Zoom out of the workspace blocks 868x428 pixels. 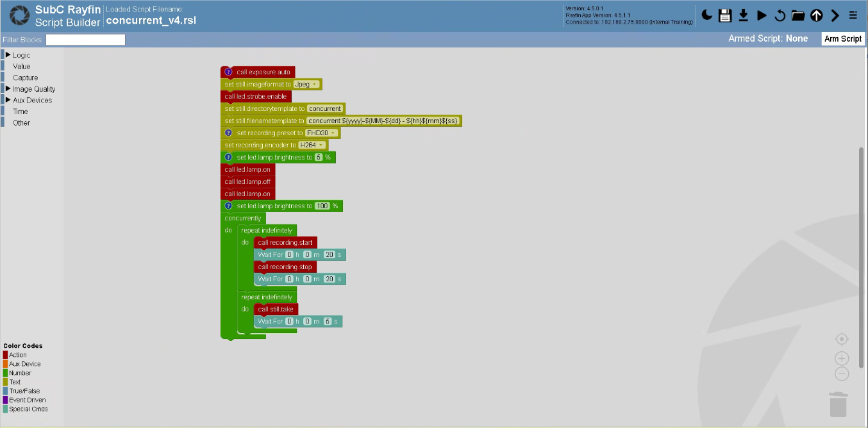pos(842,374)
